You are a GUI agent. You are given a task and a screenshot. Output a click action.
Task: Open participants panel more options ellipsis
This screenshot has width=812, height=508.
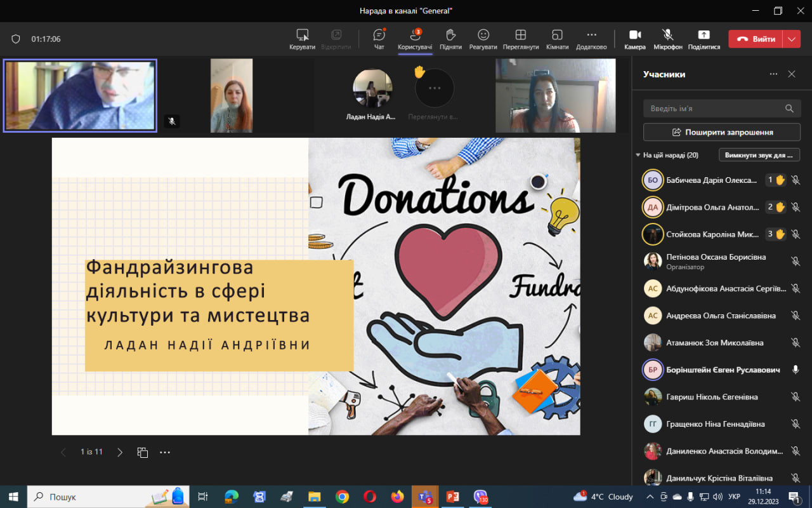(x=773, y=74)
